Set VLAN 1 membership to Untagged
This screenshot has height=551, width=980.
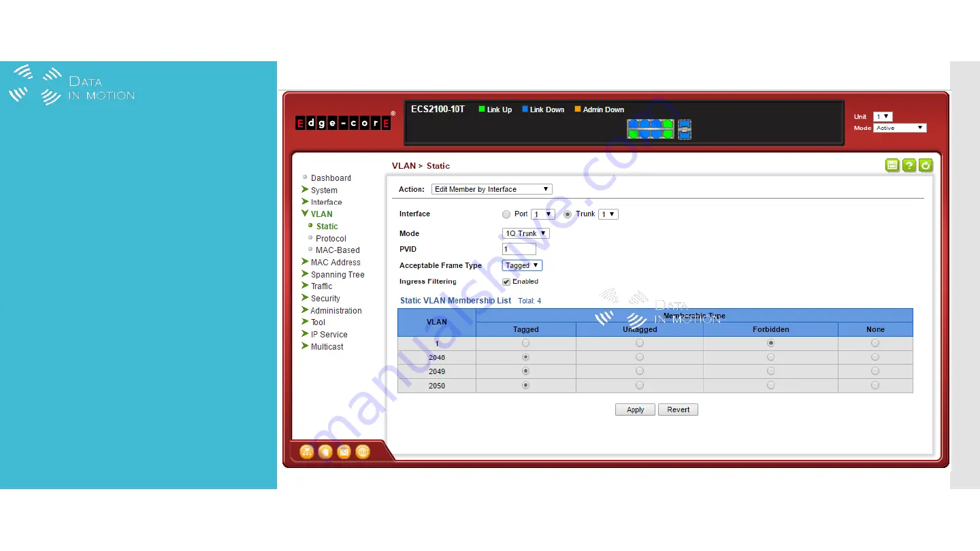[640, 344]
